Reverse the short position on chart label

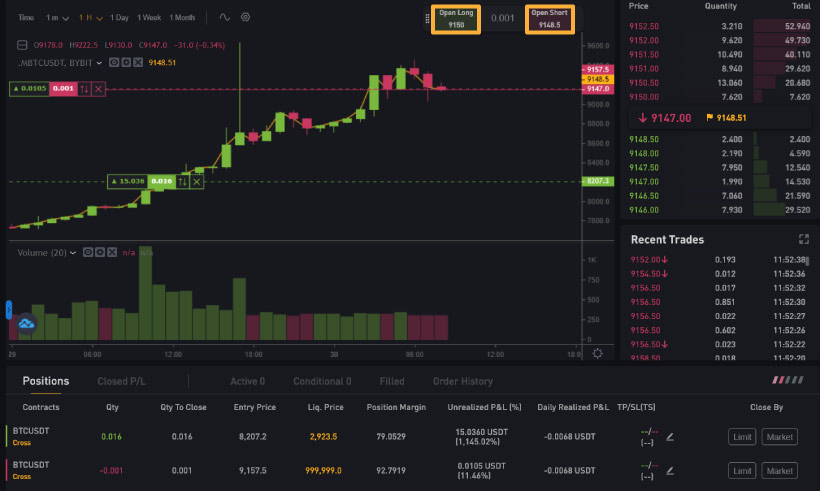click(84, 88)
